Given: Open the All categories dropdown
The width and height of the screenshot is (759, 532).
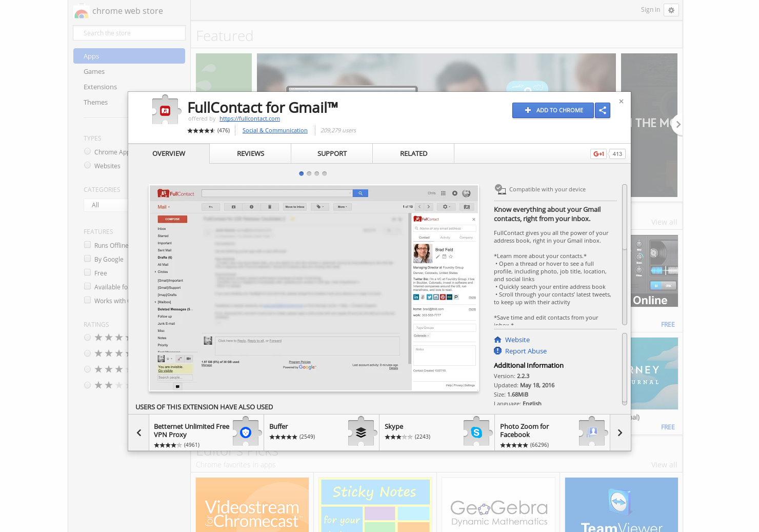Looking at the screenshot, I should (x=106, y=205).
